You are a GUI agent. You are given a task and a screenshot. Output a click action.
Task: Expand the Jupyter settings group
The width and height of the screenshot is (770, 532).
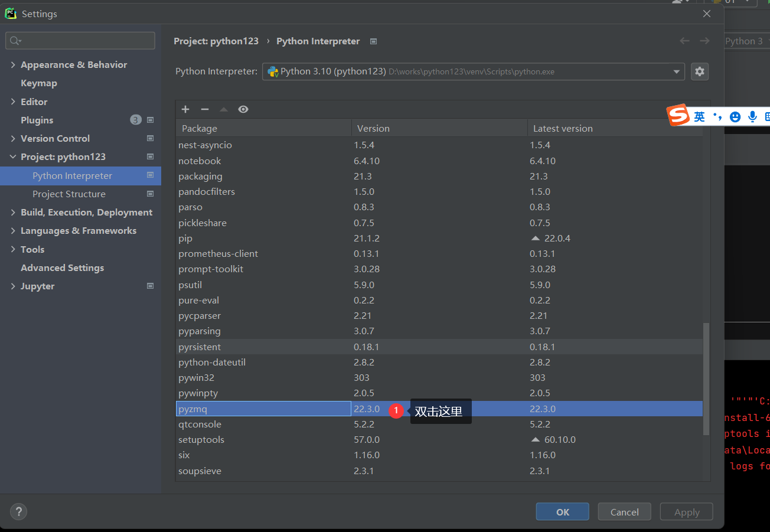click(13, 286)
